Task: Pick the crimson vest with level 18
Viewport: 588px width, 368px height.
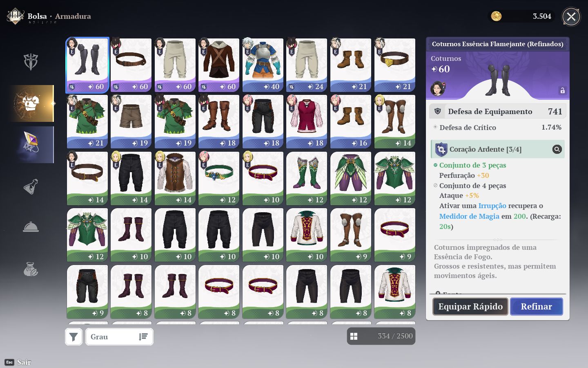Action: click(x=307, y=122)
